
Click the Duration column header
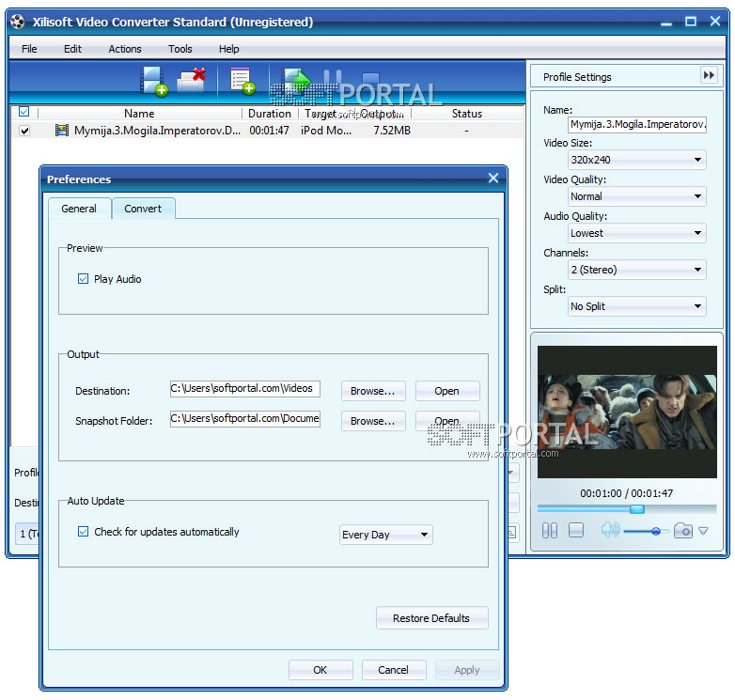[x=270, y=114]
